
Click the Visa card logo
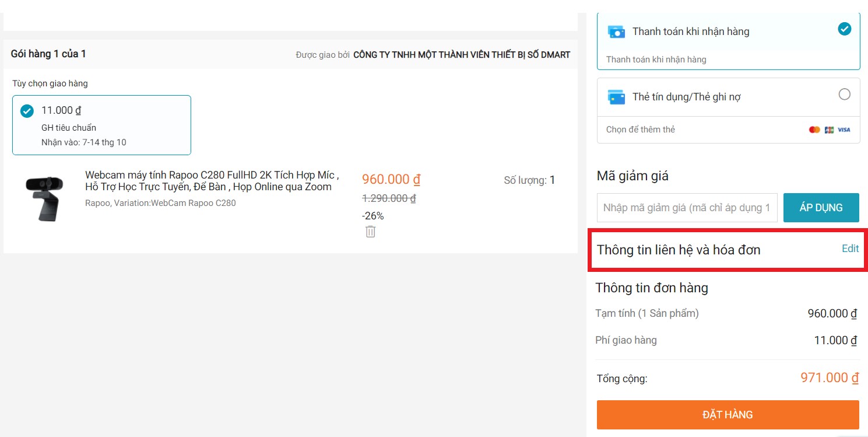(844, 130)
